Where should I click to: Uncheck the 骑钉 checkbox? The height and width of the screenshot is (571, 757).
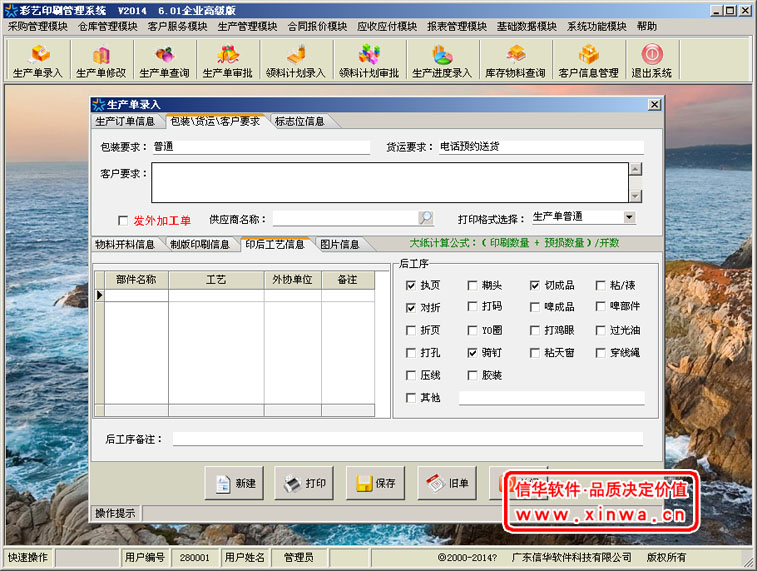pos(473,353)
